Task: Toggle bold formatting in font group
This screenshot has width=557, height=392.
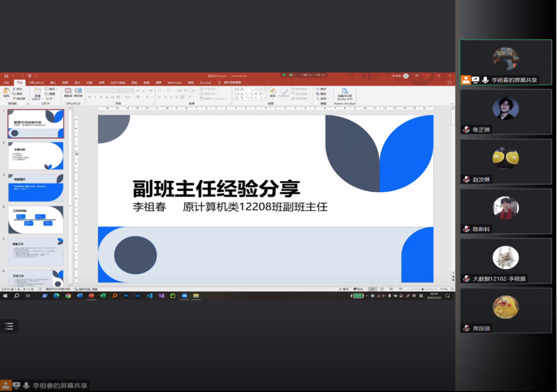Action: (x=89, y=97)
